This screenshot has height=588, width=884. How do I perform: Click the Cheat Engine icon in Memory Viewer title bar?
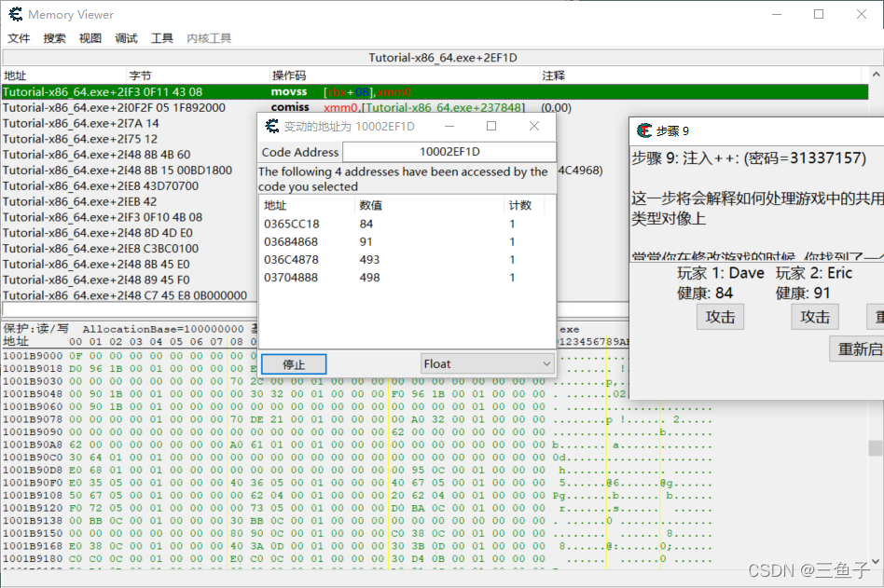point(16,14)
